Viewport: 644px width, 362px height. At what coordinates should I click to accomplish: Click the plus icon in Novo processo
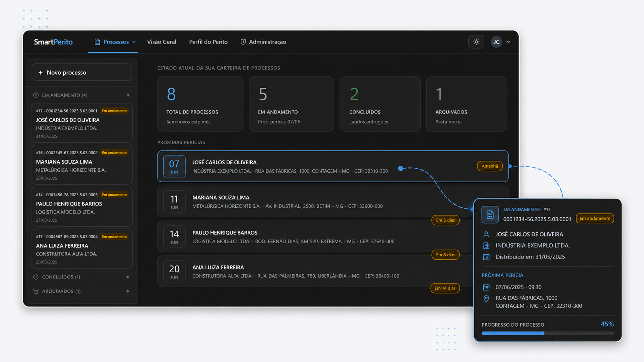coord(40,72)
